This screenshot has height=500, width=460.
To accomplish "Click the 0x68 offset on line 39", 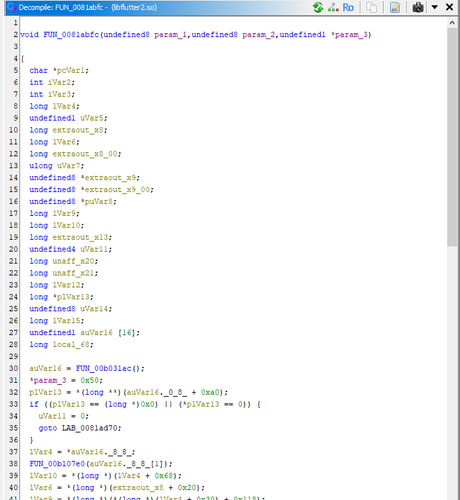I will coord(163,476).
